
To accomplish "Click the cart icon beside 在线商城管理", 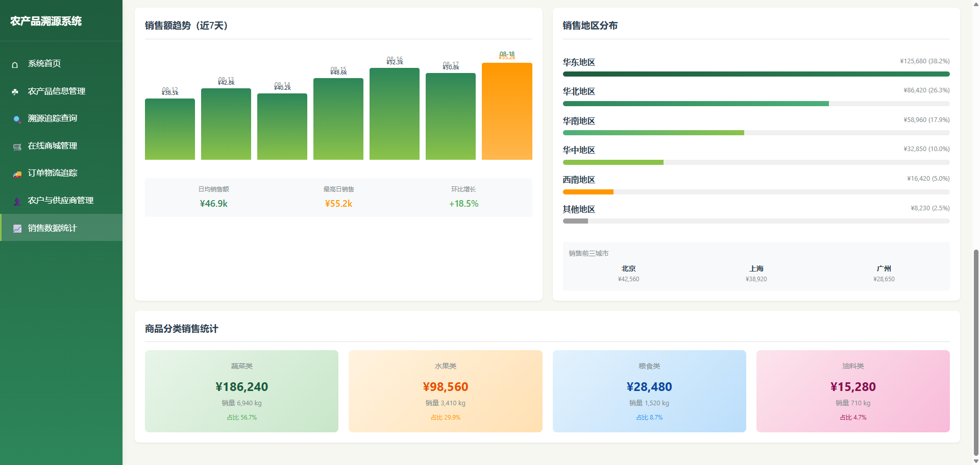I will coord(17,146).
